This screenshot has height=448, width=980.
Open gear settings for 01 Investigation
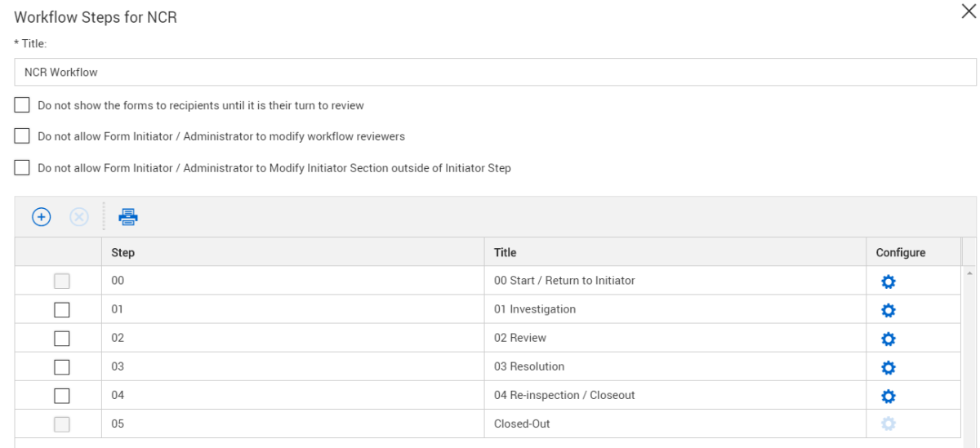(x=889, y=310)
